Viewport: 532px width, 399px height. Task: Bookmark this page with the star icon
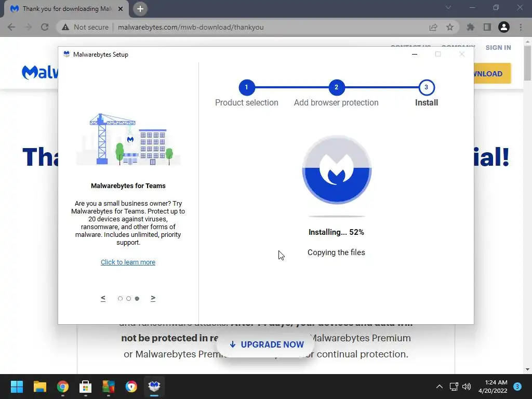coord(450,27)
